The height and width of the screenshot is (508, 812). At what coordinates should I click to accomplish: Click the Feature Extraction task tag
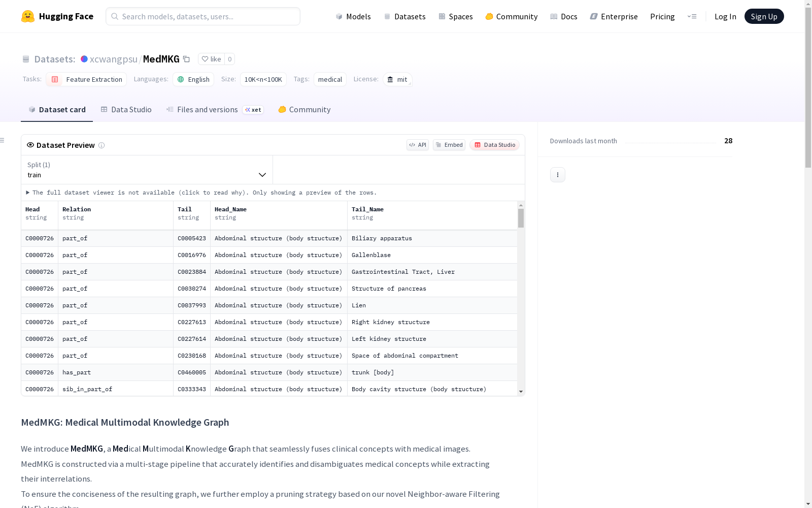tap(86, 79)
